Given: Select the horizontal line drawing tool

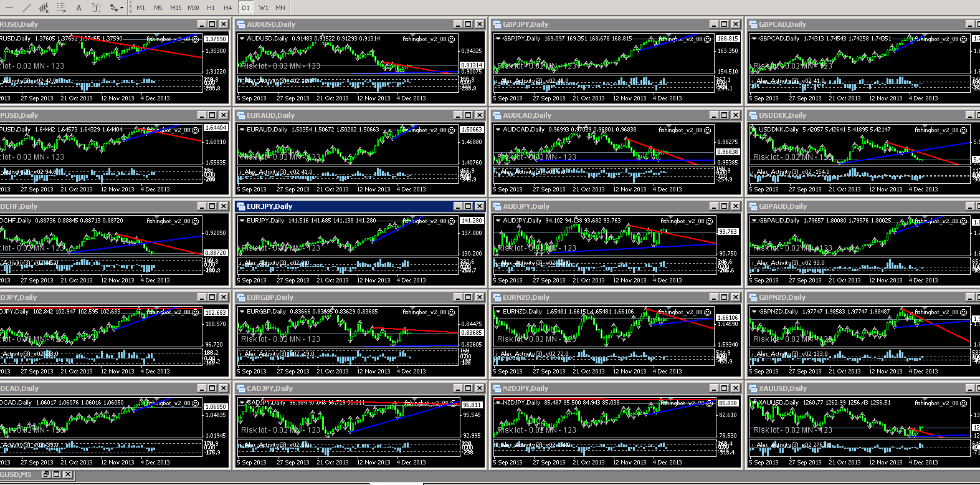Looking at the screenshot, I should pyautogui.click(x=9, y=7).
